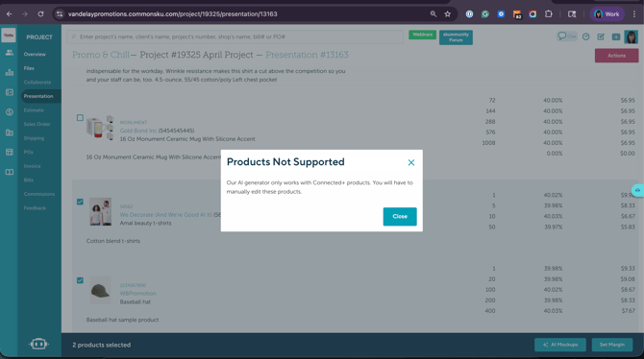Open the reminders clock icon

tap(586, 36)
